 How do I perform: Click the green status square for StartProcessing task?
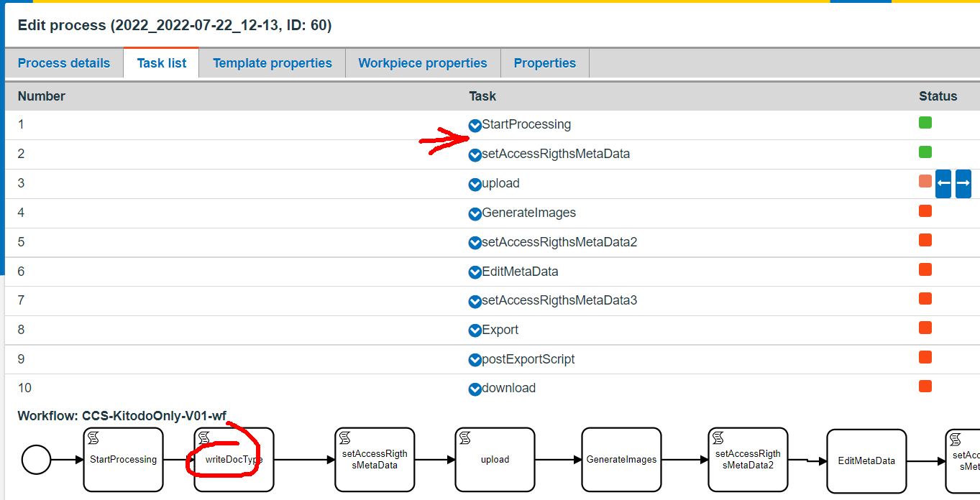click(925, 122)
